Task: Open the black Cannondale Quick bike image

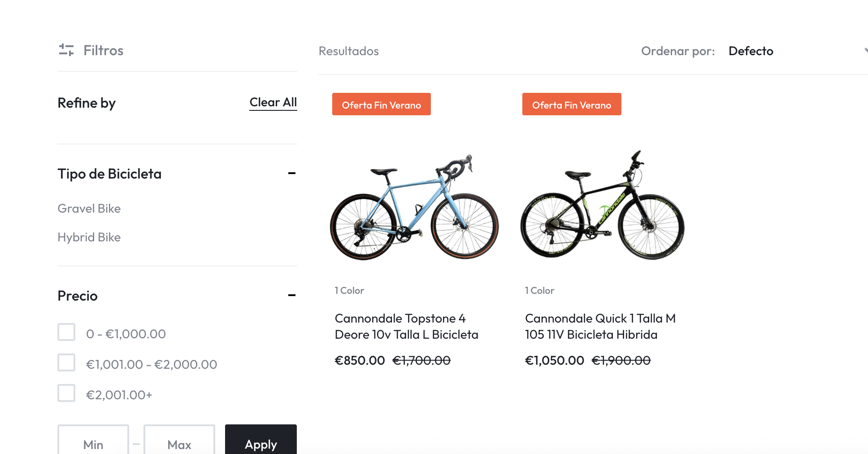Action: 603,206
